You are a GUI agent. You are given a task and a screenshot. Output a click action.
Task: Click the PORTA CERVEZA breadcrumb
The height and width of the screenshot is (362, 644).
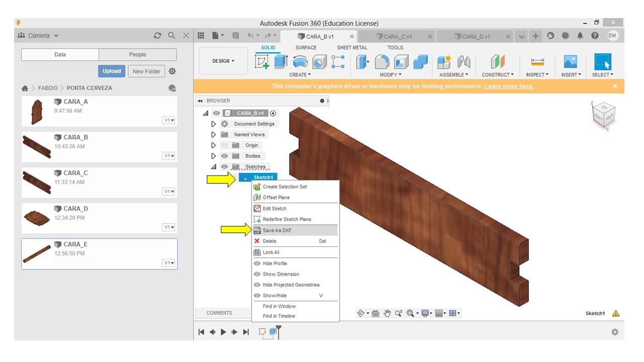pyautogui.click(x=90, y=88)
